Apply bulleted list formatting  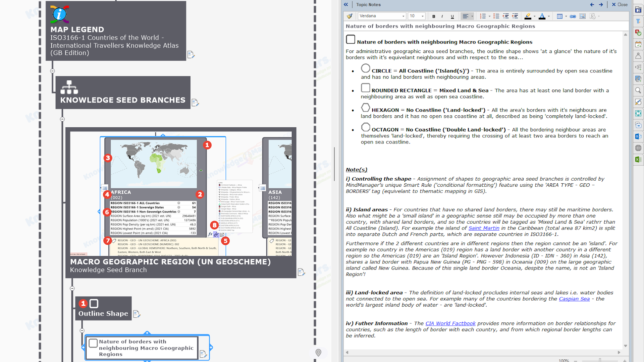(x=496, y=16)
